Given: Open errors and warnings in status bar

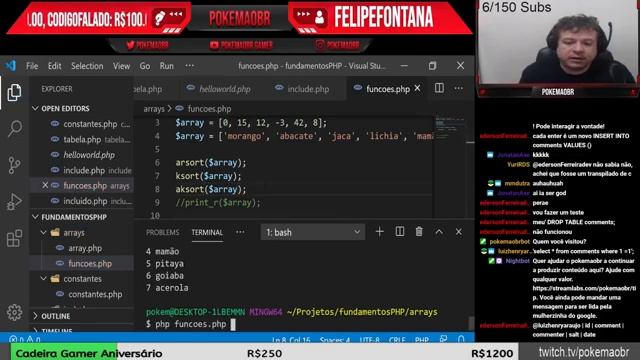Looking at the screenshot, I should [x=24, y=339].
